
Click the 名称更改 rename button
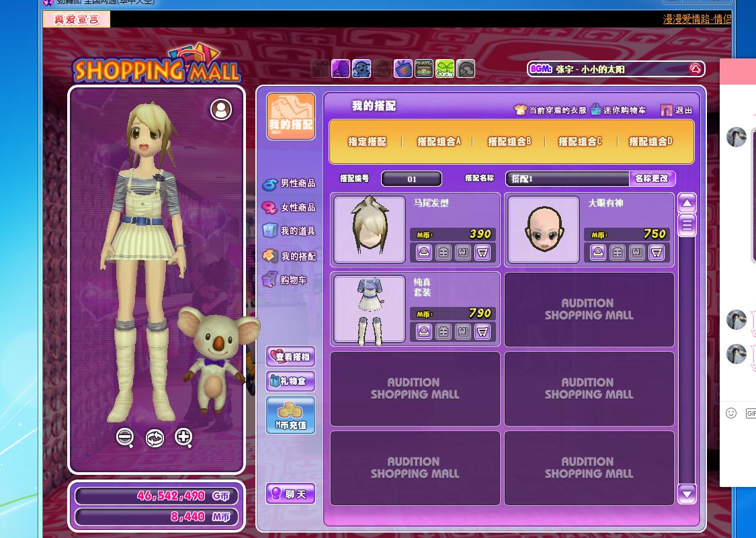[652, 179]
